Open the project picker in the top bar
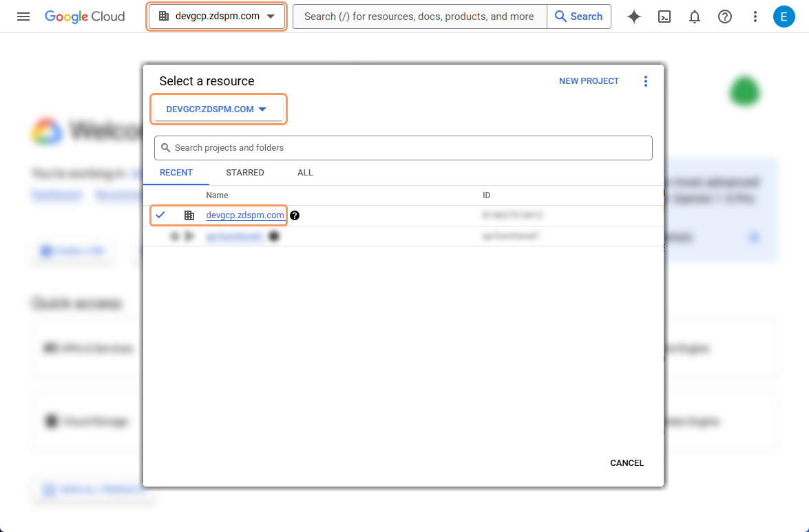 tap(216, 16)
